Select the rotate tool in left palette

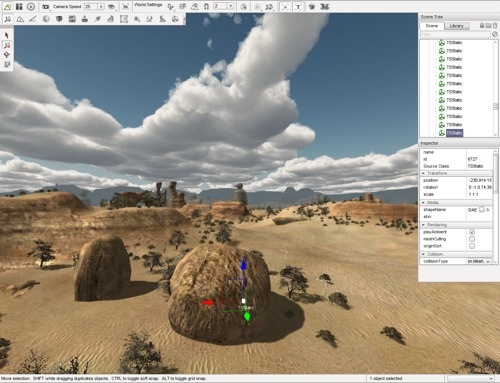[x=7, y=55]
